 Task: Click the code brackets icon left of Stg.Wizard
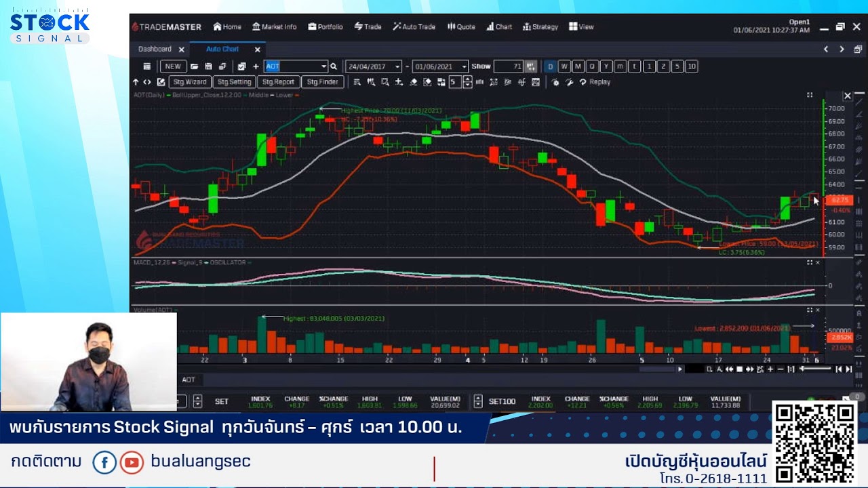(146, 82)
